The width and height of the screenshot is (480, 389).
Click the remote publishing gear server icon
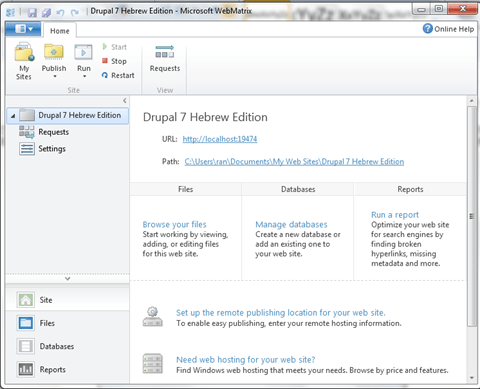click(153, 317)
